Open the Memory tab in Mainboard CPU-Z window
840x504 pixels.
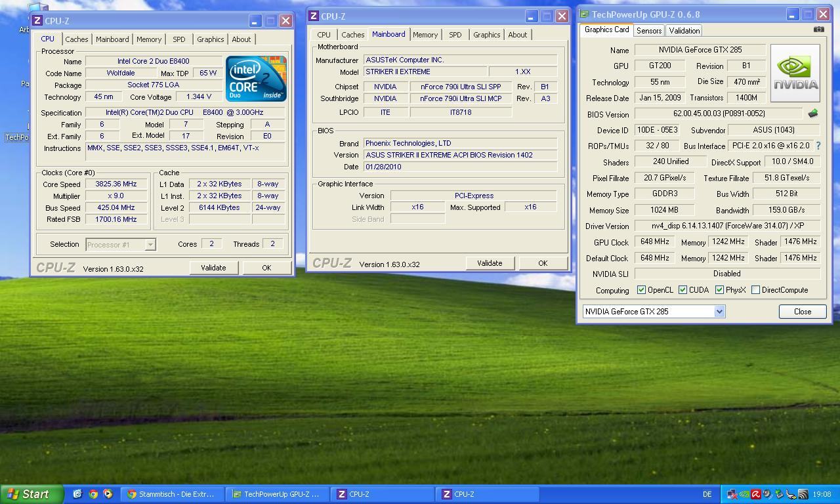pos(425,35)
